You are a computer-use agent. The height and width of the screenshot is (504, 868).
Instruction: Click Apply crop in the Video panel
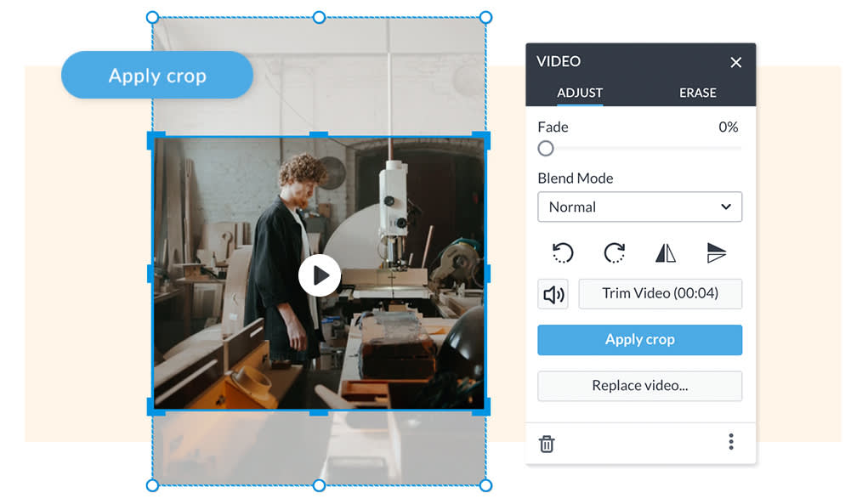639,340
